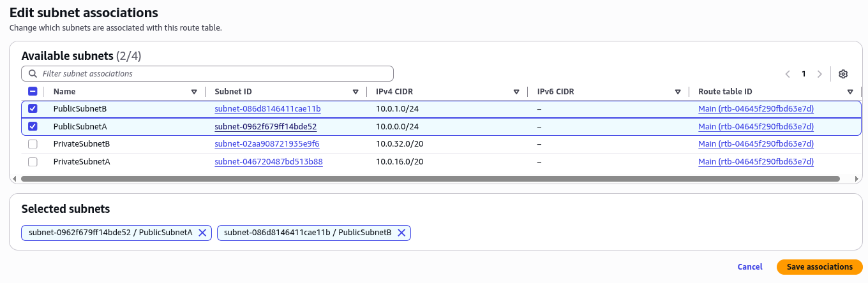
Task: Click Save associations button
Action: [819, 267]
